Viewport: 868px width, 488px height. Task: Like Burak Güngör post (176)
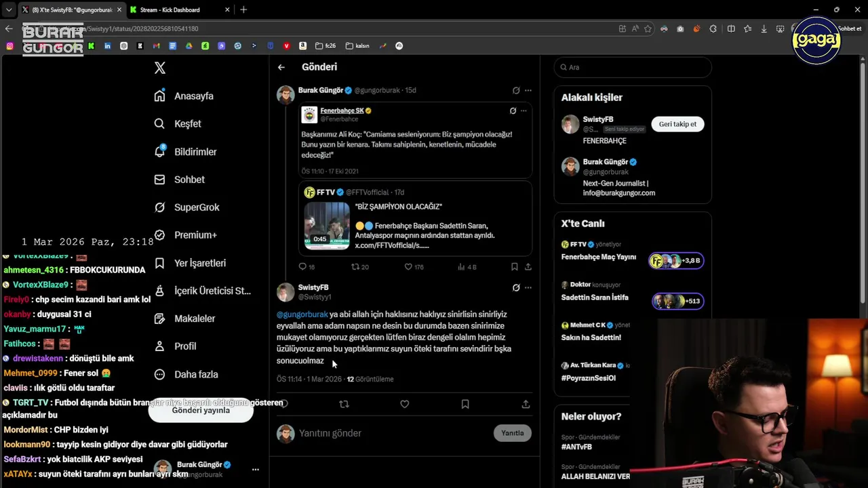414,267
